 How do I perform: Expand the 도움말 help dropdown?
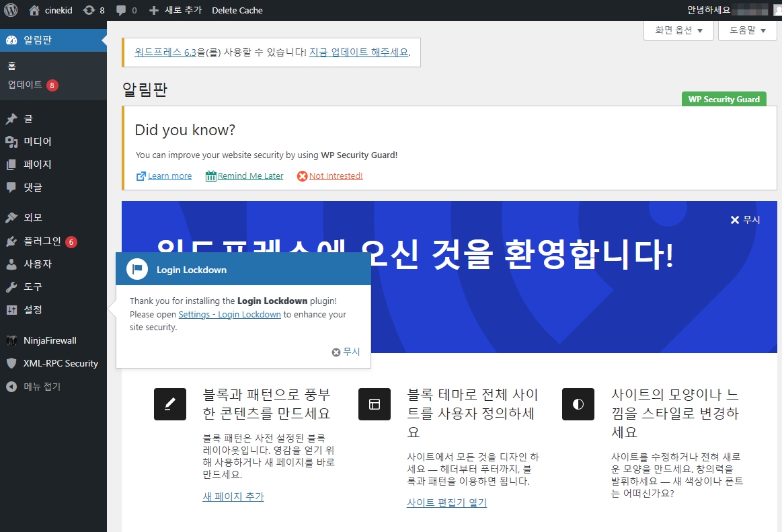[x=747, y=30]
